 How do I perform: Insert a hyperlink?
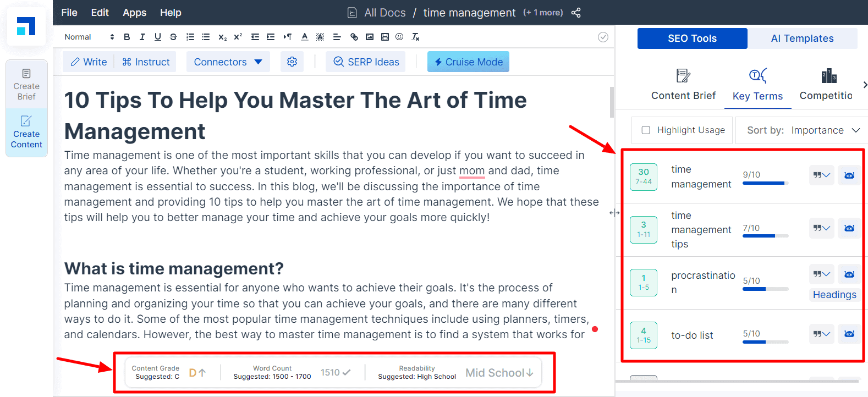354,37
